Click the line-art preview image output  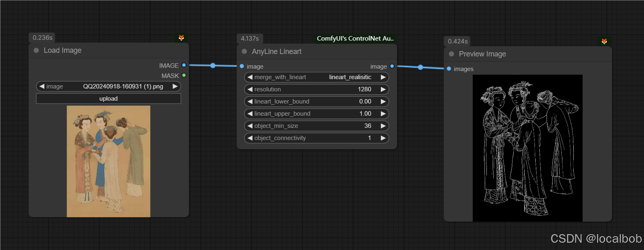click(x=527, y=148)
